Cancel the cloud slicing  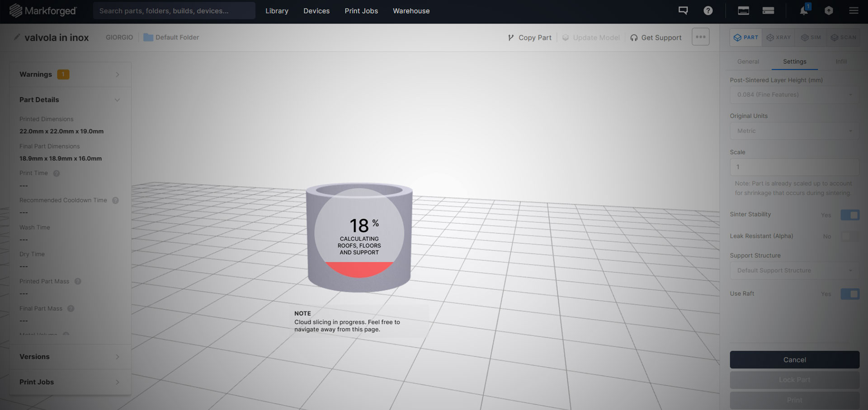click(794, 360)
